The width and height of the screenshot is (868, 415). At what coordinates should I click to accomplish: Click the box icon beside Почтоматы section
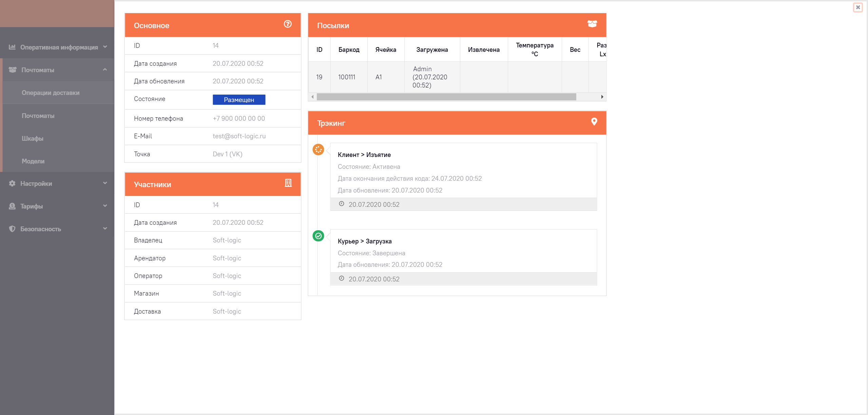pyautogui.click(x=13, y=70)
